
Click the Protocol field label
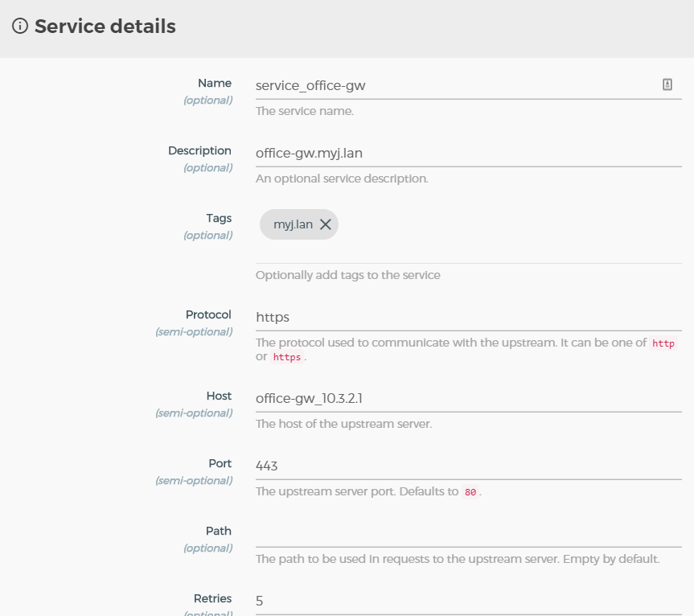pos(208,314)
